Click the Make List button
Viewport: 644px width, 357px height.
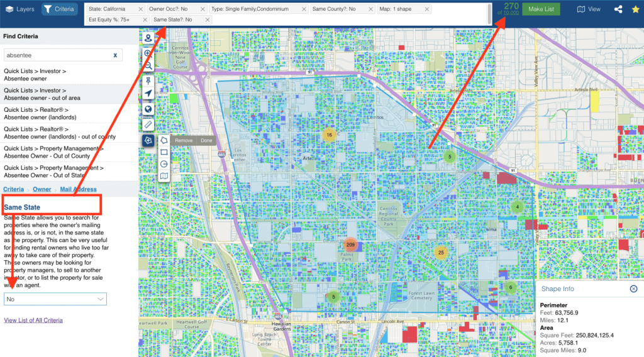pos(541,9)
